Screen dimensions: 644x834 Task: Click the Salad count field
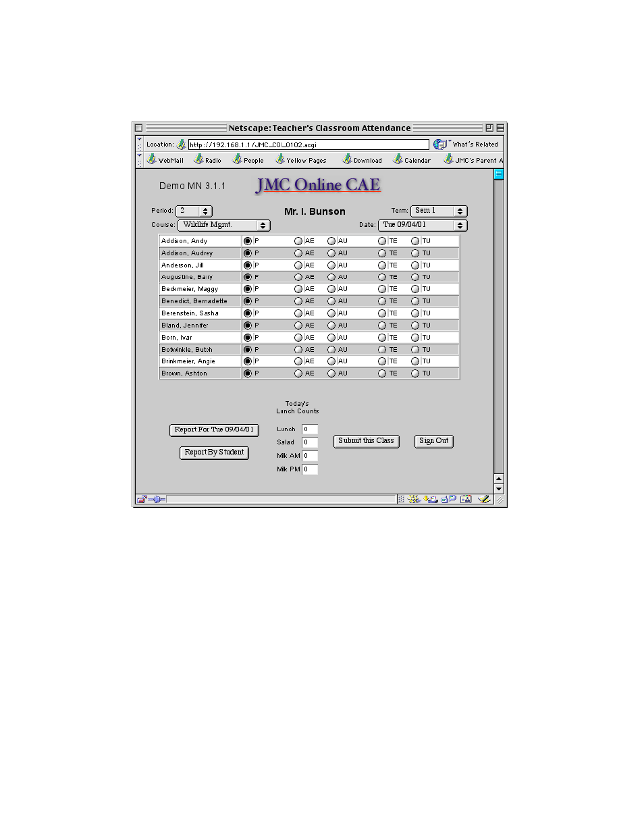[310, 442]
